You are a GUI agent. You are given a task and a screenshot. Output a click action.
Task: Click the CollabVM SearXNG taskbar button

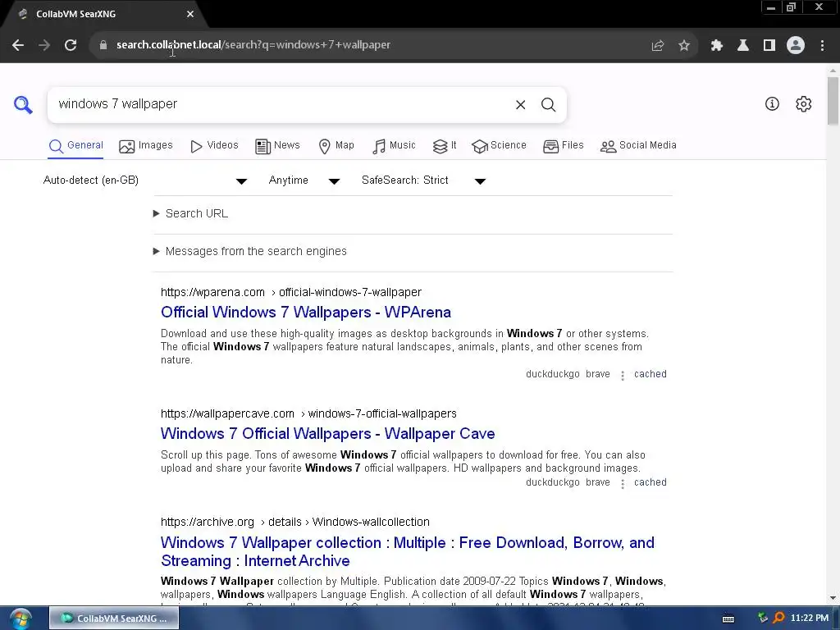114,619
